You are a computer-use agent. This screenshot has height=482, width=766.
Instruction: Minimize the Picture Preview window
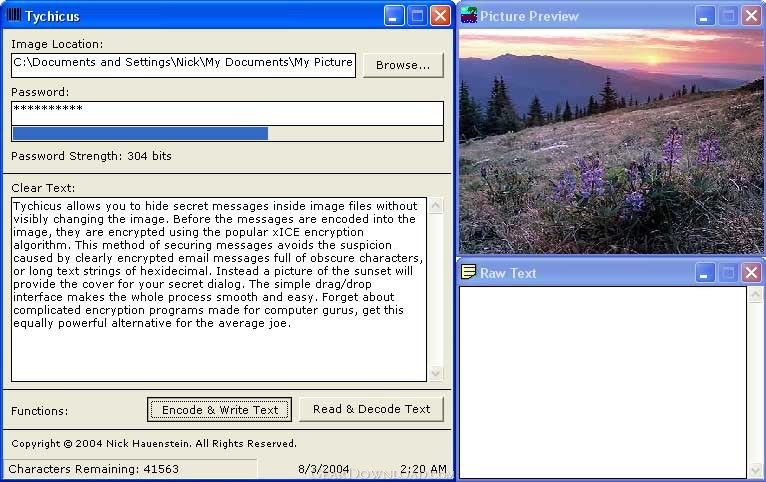[x=704, y=16]
